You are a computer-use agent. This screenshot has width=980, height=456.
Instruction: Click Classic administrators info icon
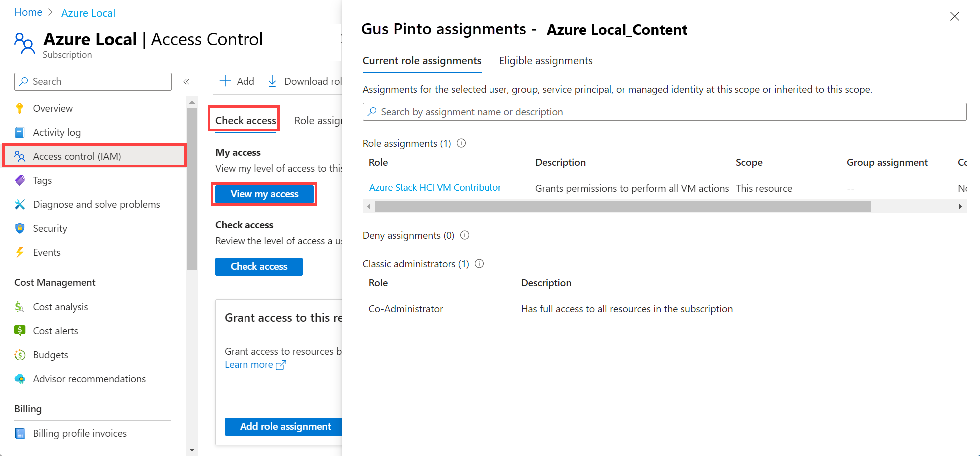point(479,264)
